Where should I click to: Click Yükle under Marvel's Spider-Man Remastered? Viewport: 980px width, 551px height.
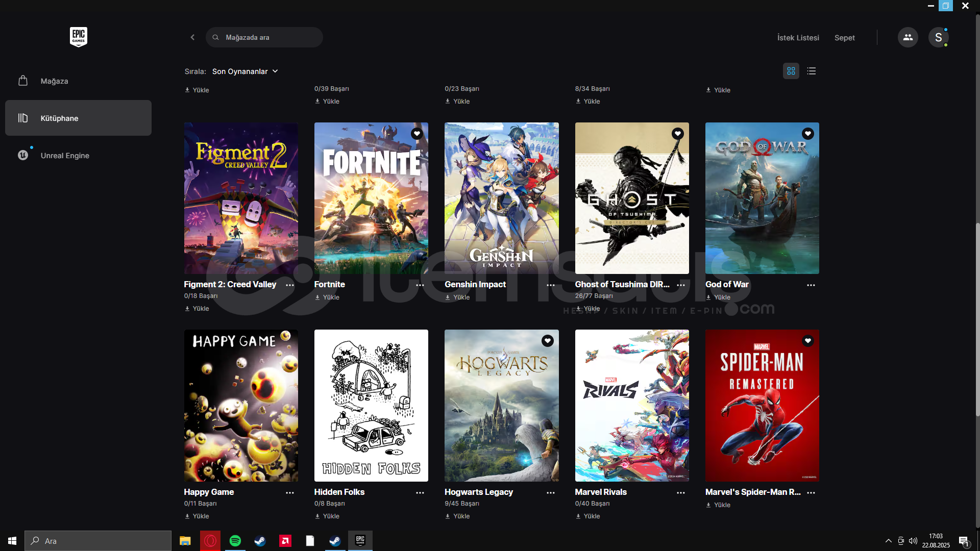click(718, 505)
